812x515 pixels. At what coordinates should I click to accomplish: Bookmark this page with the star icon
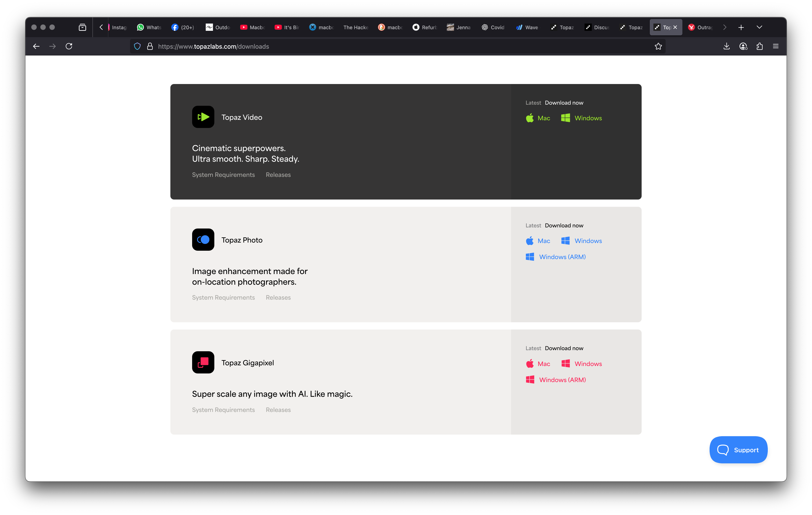click(658, 46)
